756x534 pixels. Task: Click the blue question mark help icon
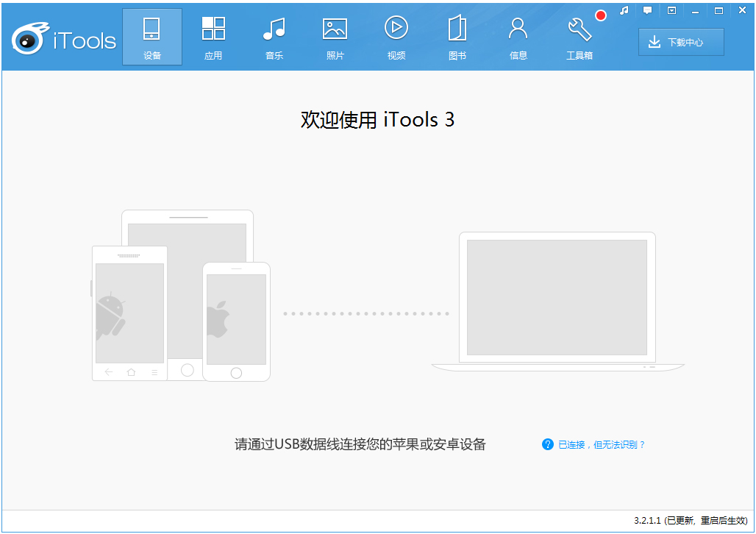tap(547, 444)
